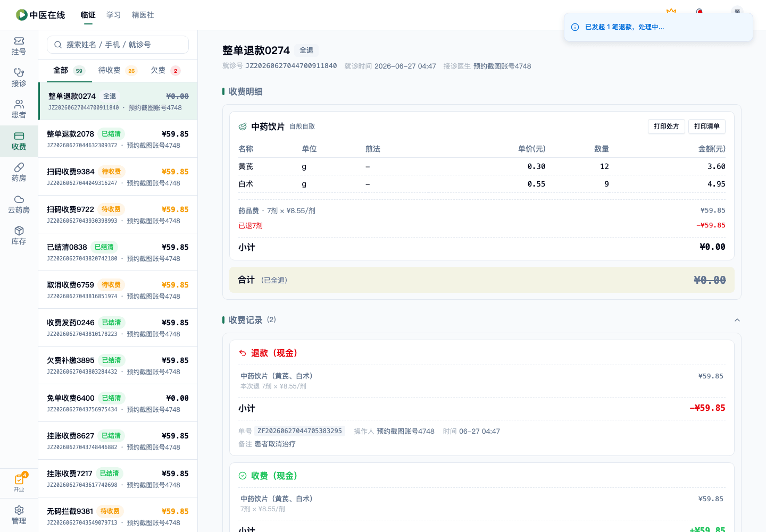Open the 接诊 consultation sidebar icon

[19, 78]
